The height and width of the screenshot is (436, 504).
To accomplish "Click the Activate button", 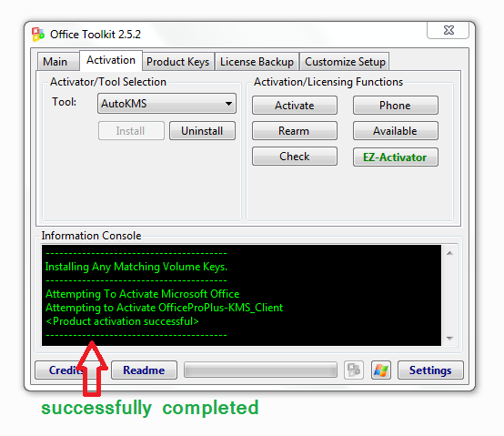I will [295, 106].
